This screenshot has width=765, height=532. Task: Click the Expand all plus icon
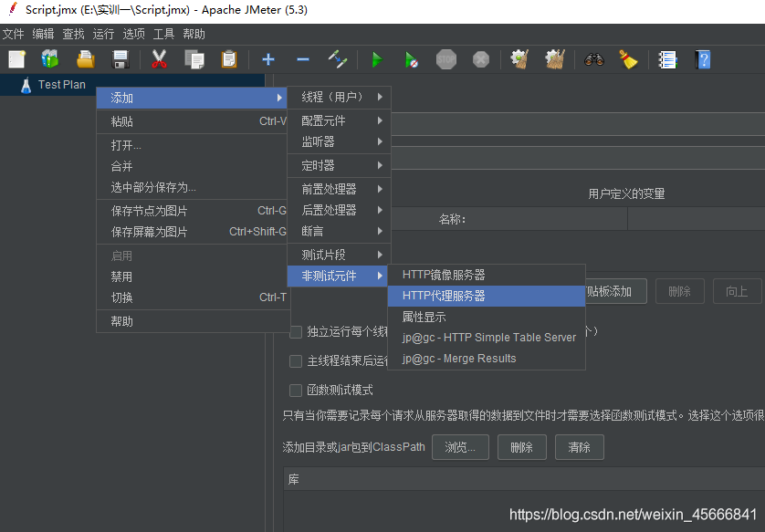pos(267,59)
